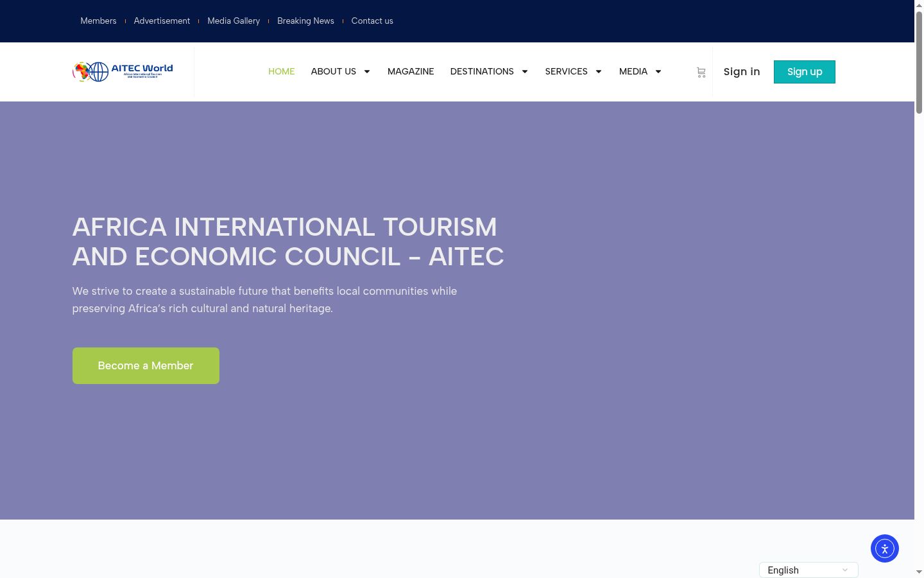The height and width of the screenshot is (578, 924).
Task: Click the text 'We strive to create a sustainable future'
Action: pyautogui.click(x=264, y=300)
